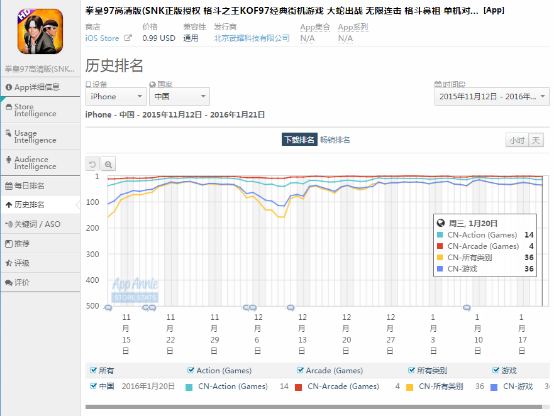Switch to the 畅销排名 tab
554x417 pixels.
335,140
